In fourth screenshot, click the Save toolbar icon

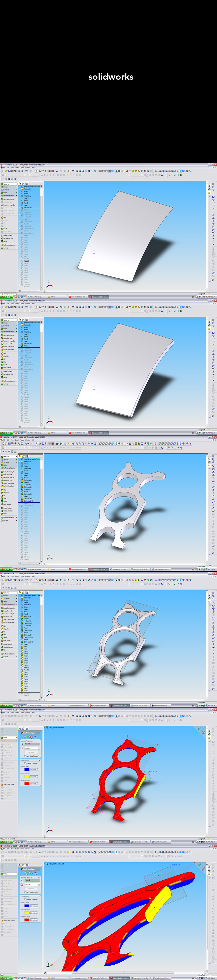coord(9,580)
